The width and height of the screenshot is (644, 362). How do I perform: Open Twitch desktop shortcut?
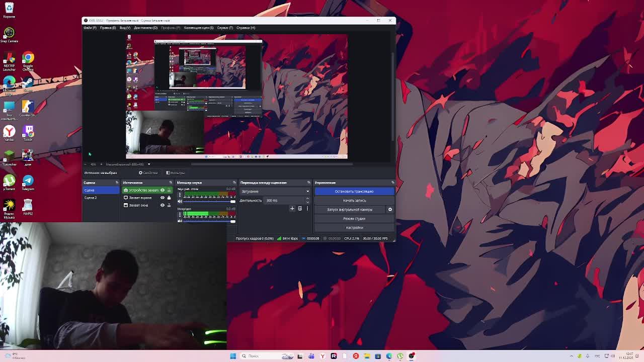pos(28,133)
